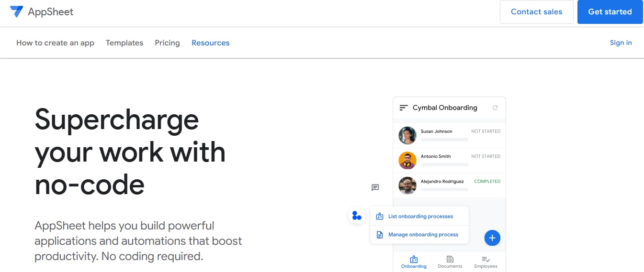Click the Sign in link
This screenshot has width=644, height=272.
tap(621, 43)
